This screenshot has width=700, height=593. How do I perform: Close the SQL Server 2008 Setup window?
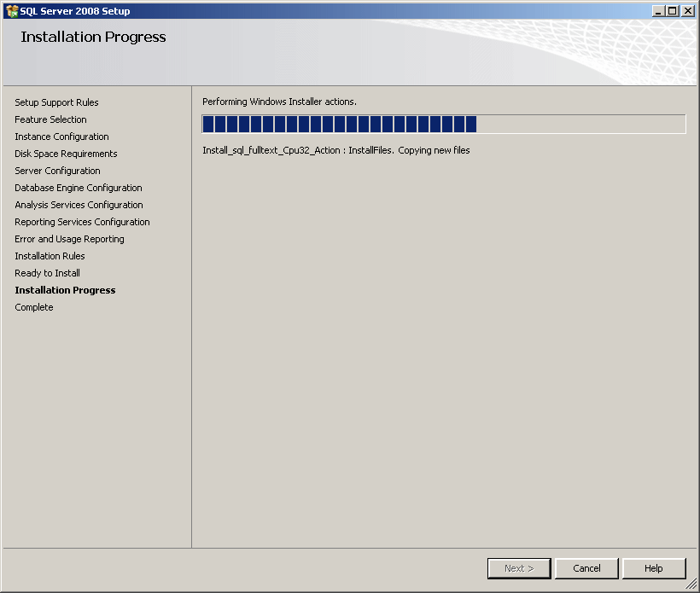click(687, 11)
